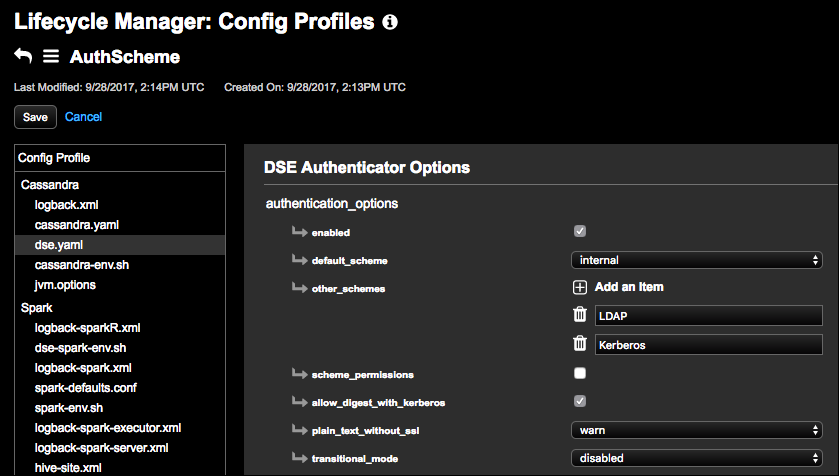Select hive-site.xml in the list
This screenshot has height=476, width=839.
point(68,468)
